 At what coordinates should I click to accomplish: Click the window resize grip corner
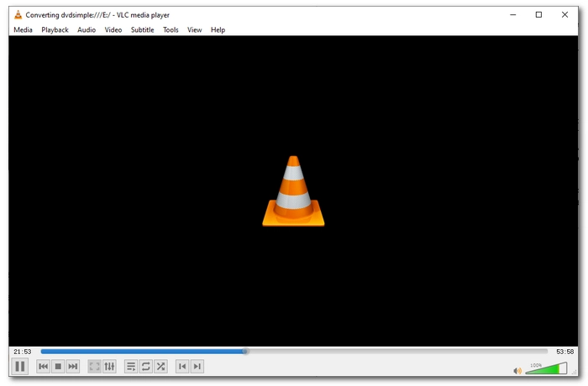[574, 372]
